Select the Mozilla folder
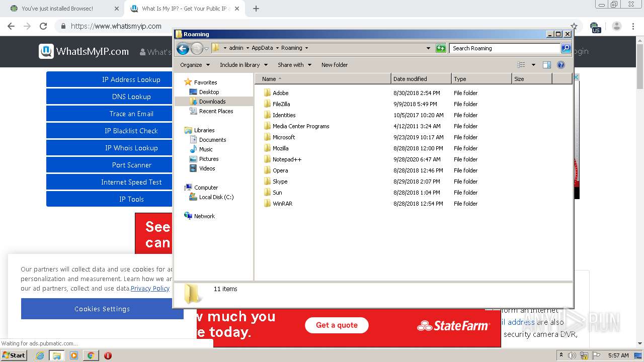The height and width of the screenshot is (362, 644). pyautogui.click(x=280, y=148)
